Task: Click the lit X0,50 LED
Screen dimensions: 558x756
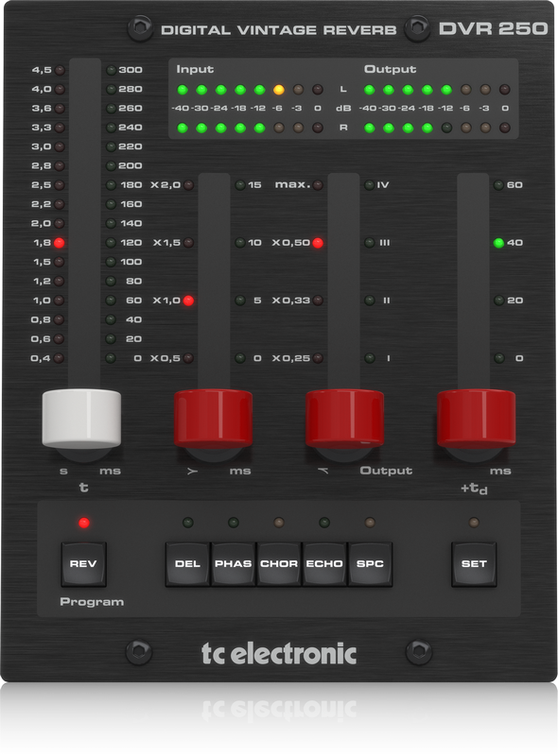Action: (318, 243)
